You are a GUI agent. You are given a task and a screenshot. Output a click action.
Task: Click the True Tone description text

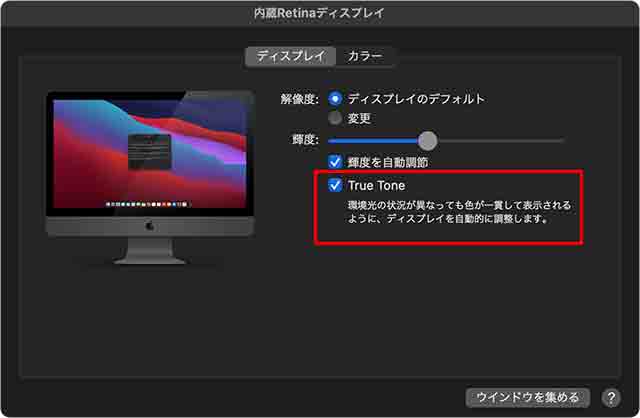pos(460,212)
